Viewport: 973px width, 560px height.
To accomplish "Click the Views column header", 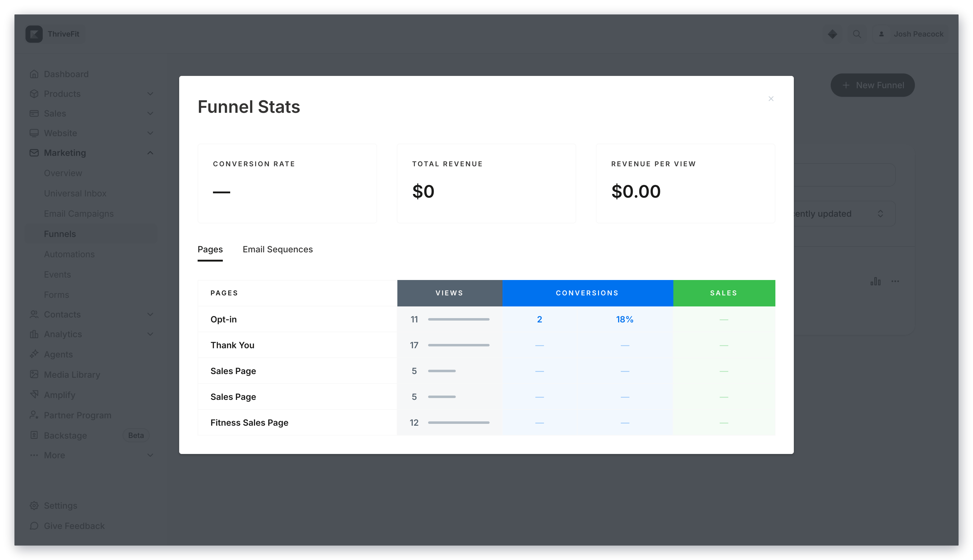I will pyautogui.click(x=449, y=293).
